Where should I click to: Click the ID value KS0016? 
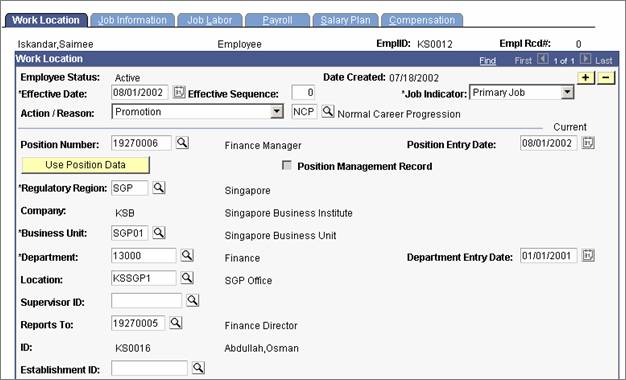pos(133,348)
